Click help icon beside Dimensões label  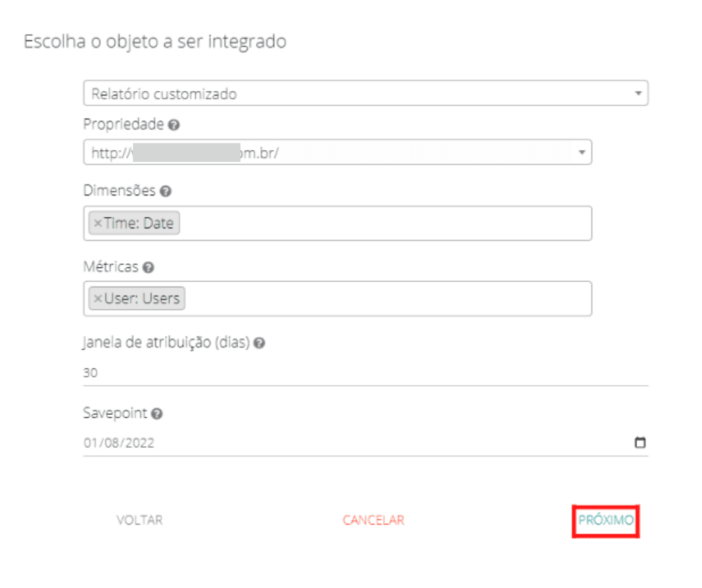click(166, 191)
